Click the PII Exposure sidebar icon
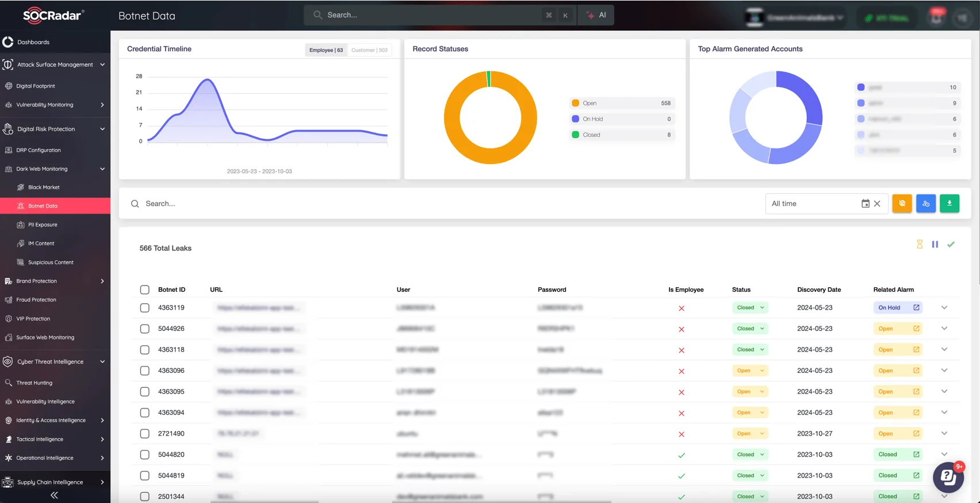Image resolution: width=980 pixels, height=503 pixels. (21, 224)
